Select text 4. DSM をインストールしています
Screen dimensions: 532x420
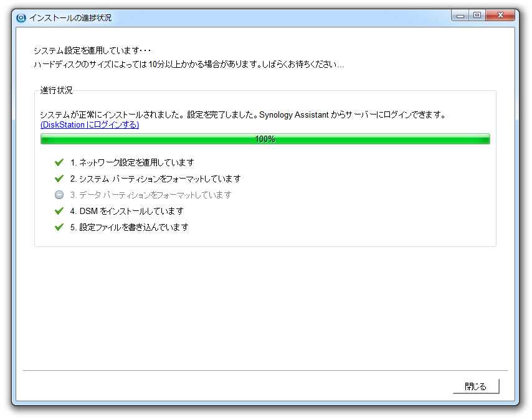pos(126,211)
